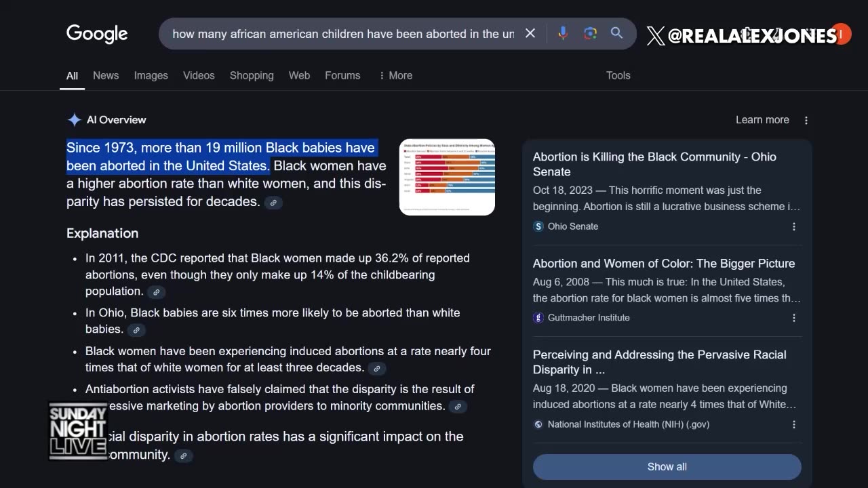Open source link icon after 'minority communities'
The image size is (868, 488).
(x=458, y=407)
